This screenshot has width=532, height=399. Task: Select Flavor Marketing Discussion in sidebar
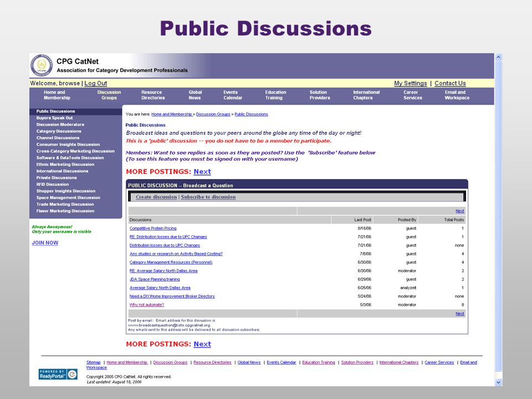(65, 211)
